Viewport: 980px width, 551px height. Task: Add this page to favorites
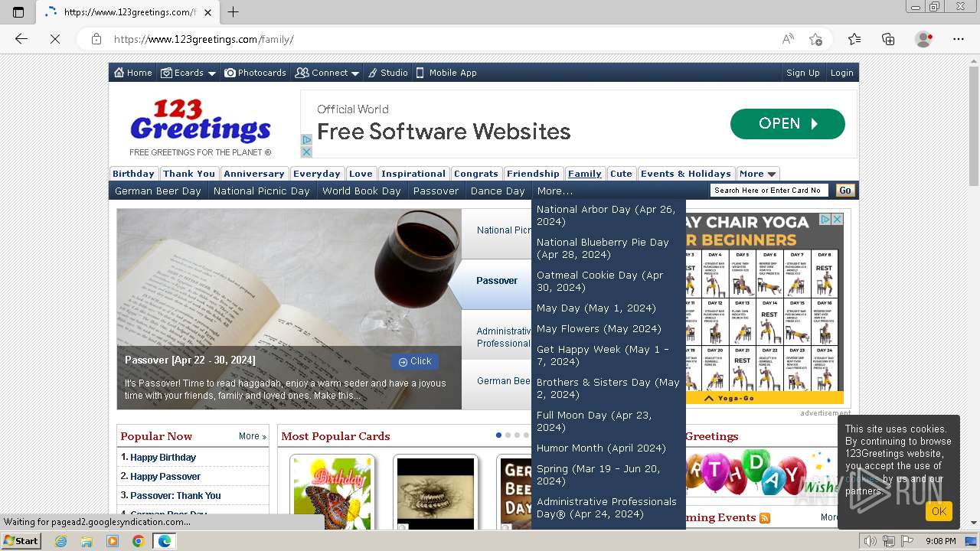point(815,39)
